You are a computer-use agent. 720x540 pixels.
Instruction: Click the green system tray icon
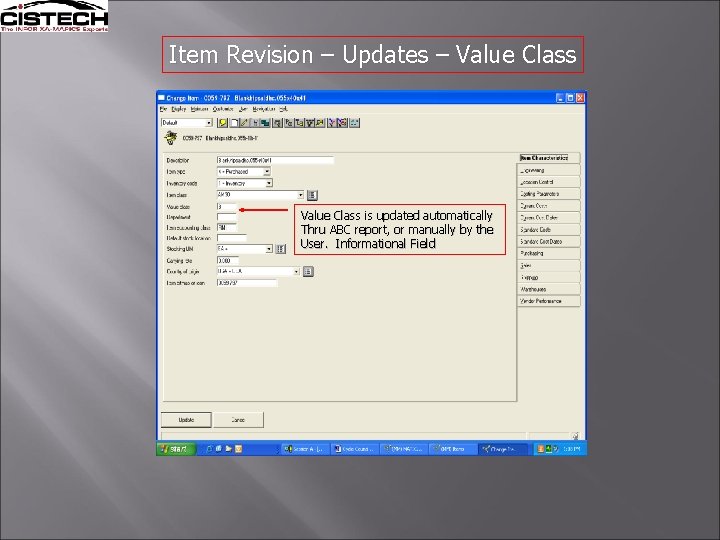(548, 449)
